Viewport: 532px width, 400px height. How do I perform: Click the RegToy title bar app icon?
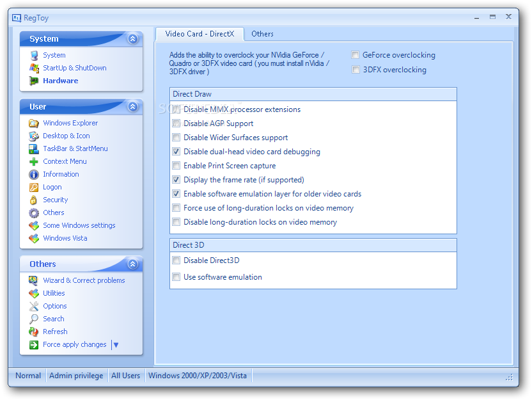pyautogui.click(x=17, y=18)
